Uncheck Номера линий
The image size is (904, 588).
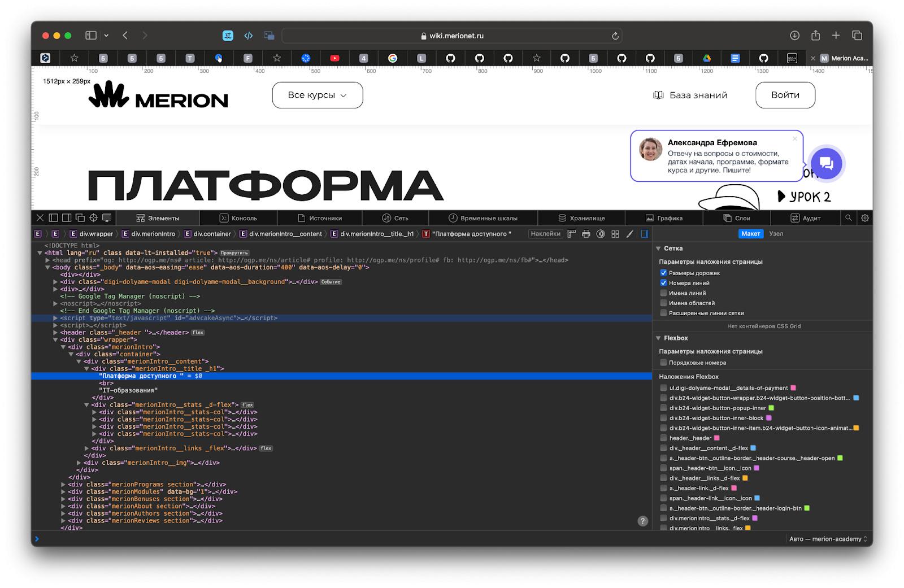point(664,283)
